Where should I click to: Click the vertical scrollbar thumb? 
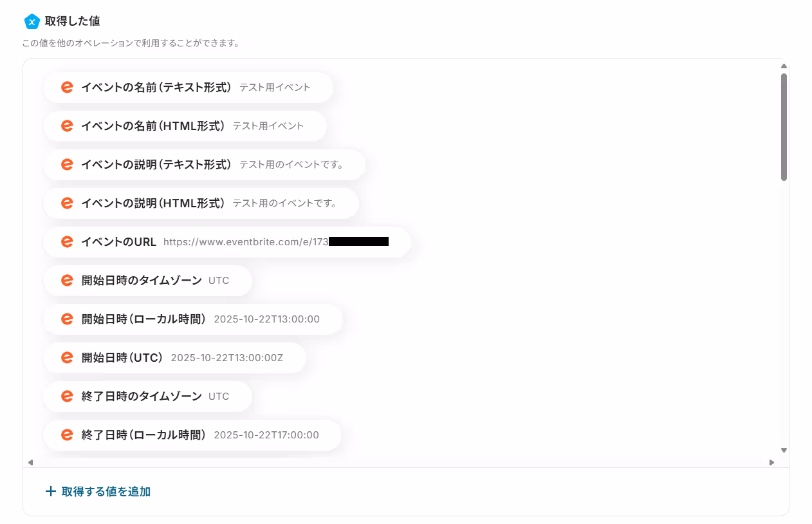[x=784, y=127]
